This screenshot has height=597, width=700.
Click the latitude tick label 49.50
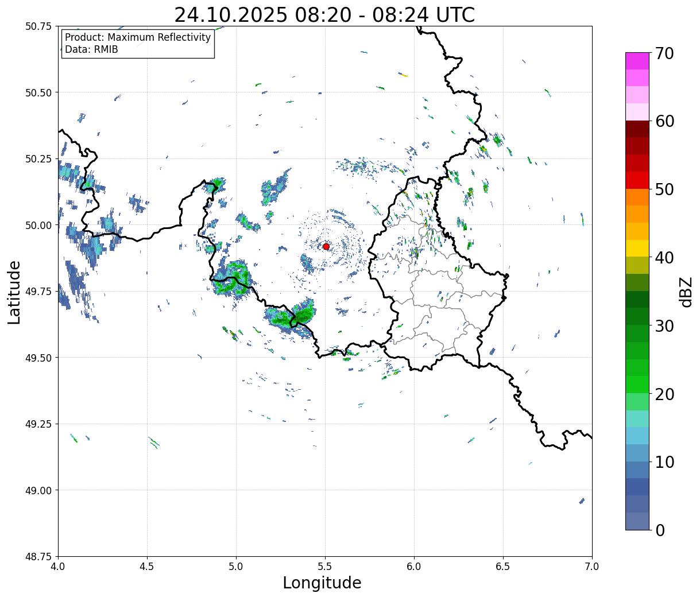coord(38,358)
